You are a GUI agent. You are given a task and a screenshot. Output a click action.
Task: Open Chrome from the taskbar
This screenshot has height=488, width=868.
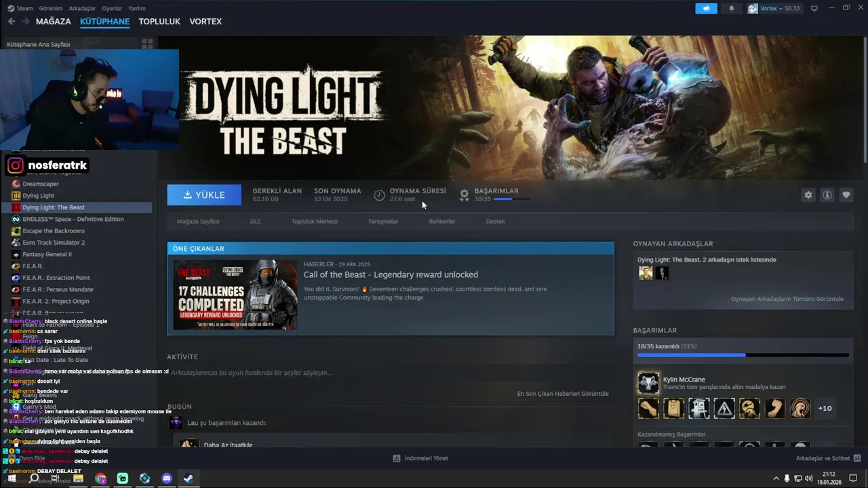pos(100,479)
